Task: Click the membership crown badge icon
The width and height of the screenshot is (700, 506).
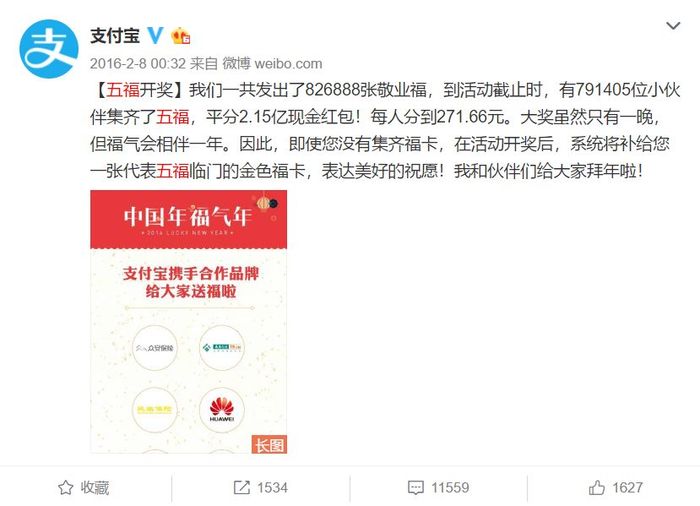Action: click(181, 36)
